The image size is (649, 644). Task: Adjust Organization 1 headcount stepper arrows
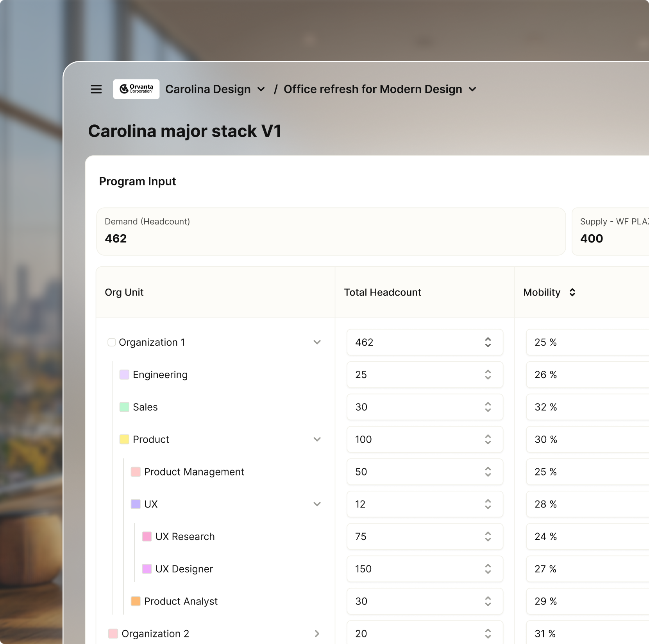coord(488,342)
